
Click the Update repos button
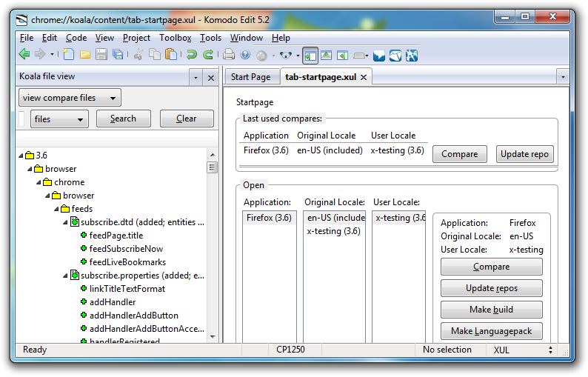coord(491,288)
